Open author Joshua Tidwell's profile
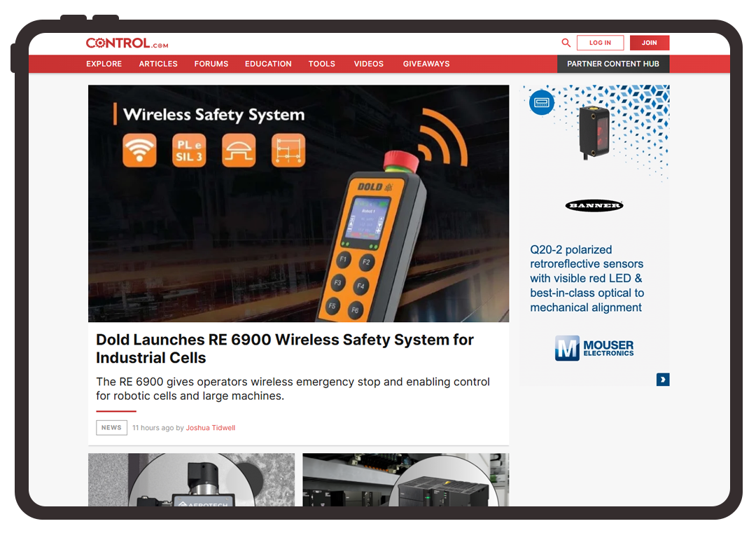This screenshot has width=756, height=533. (x=211, y=428)
